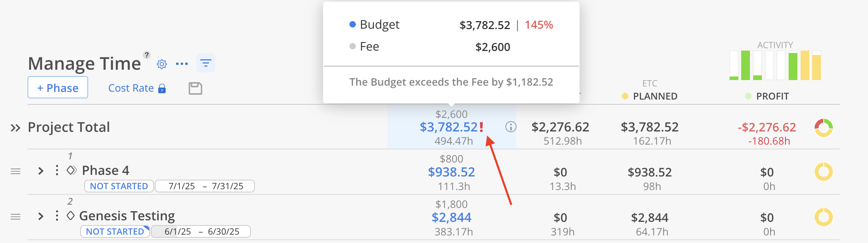
Task: Edit the Phase 4 date range field
Action: click(205, 186)
